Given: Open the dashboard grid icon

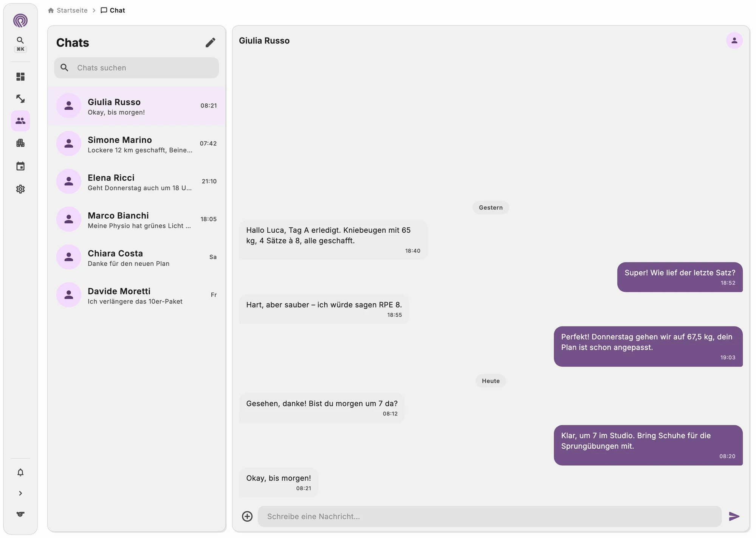Looking at the screenshot, I should tap(20, 77).
